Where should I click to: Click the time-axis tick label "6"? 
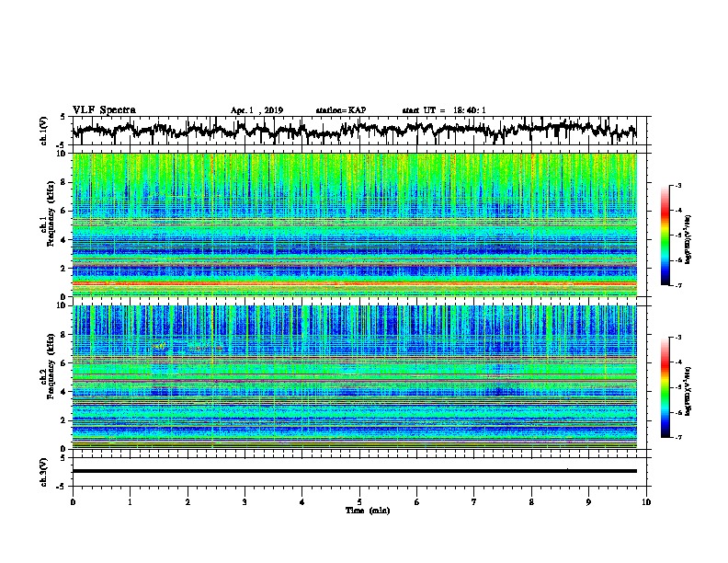pyautogui.click(x=417, y=502)
